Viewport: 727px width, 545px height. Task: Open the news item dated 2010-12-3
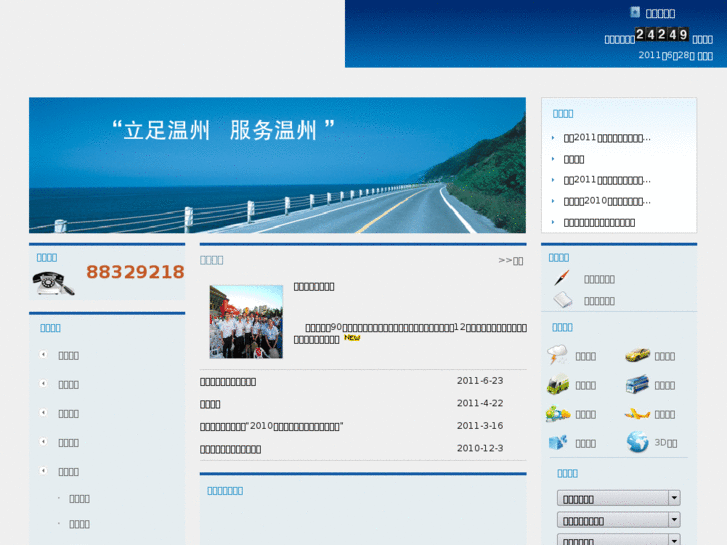click(x=230, y=449)
